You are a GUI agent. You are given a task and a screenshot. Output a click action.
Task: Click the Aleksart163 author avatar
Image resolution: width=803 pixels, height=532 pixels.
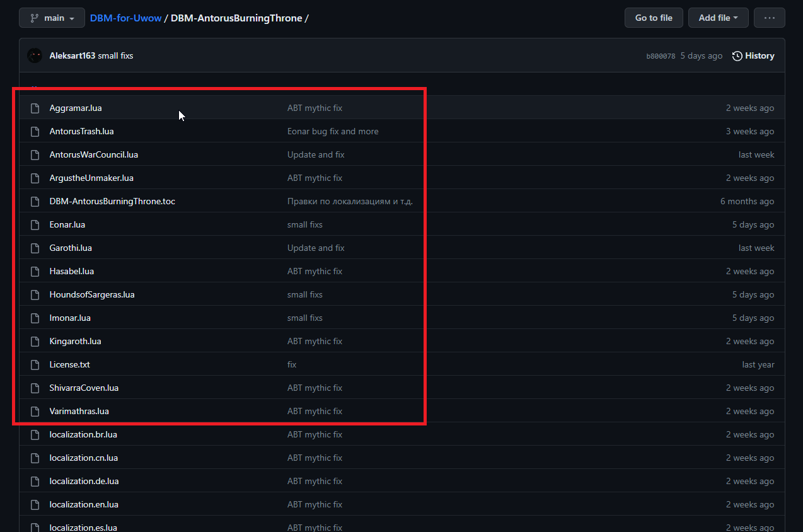pyautogui.click(x=35, y=55)
